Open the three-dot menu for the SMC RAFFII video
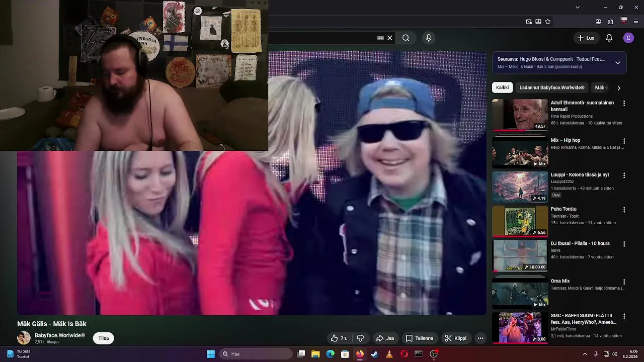The image size is (644, 362). pos(624,316)
